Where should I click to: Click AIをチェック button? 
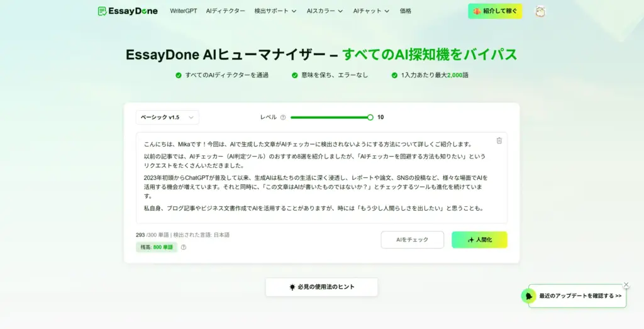point(413,240)
